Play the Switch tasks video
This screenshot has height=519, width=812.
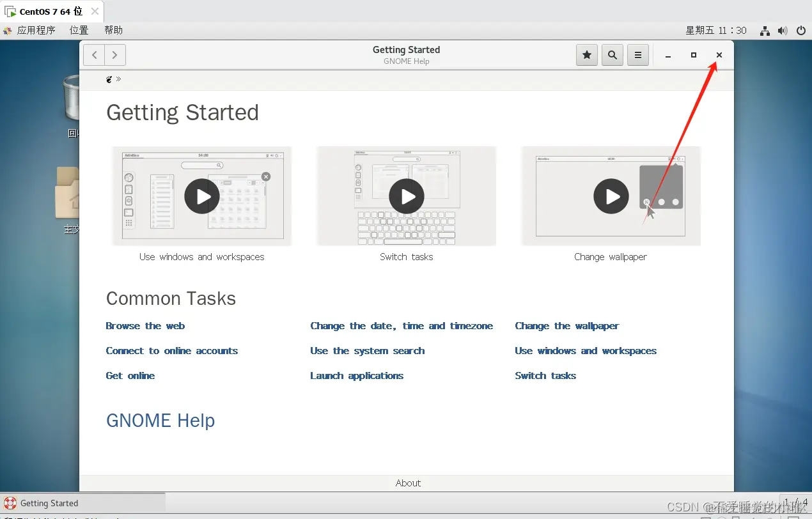tap(407, 196)
